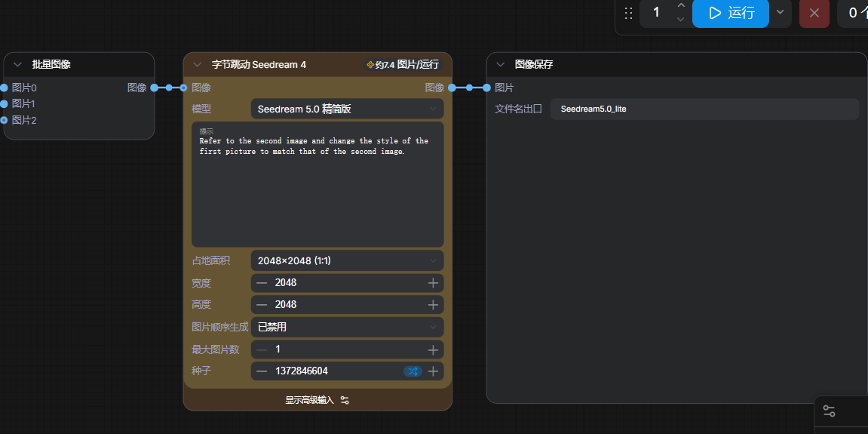Open the dropdown arrow beside 运行
868x434 pixels.
[x=780, y=12]
